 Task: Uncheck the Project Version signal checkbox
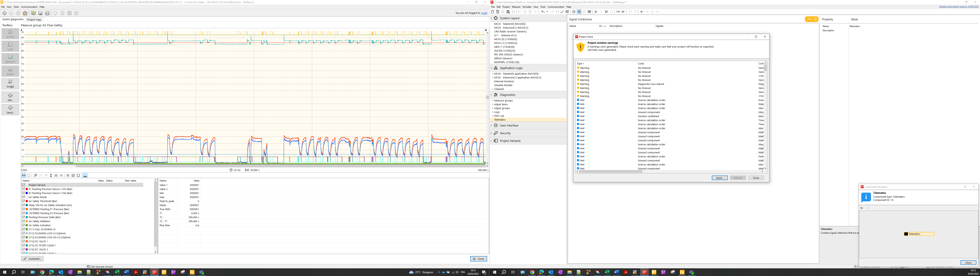23,185
